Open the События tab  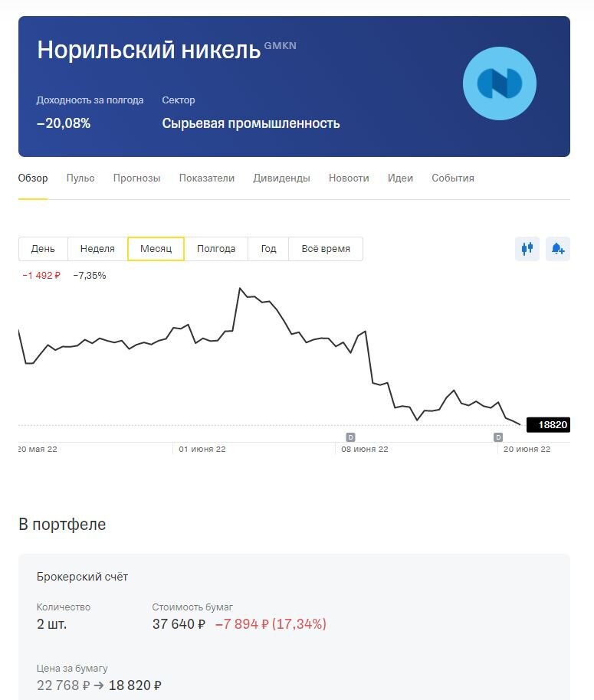pyautogui.click(x=453, y=178)
